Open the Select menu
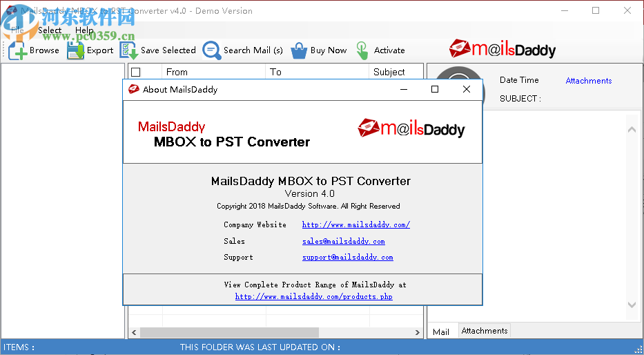 click(x=50, y=30)
